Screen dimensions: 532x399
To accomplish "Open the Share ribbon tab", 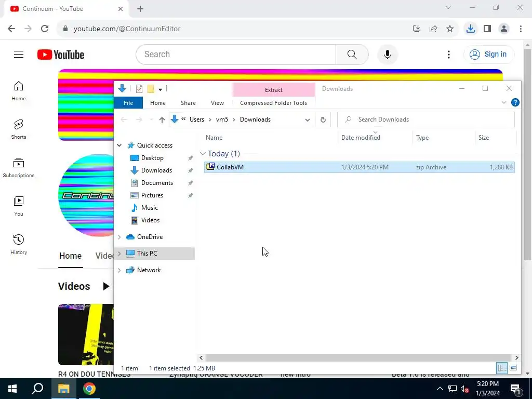I will click(188, 103).
